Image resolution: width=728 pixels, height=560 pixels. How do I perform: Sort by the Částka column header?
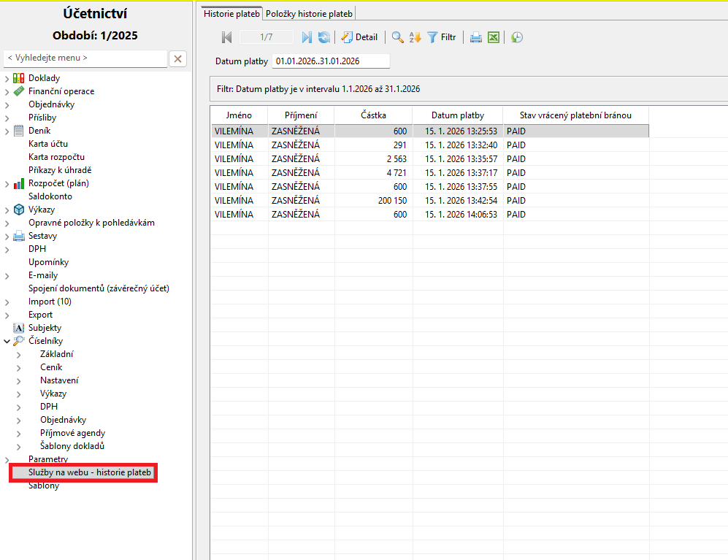373,115
